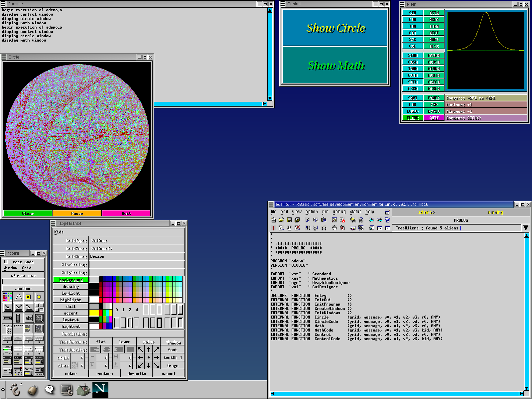Pick the yellow accent color swatch

point(94,313)
